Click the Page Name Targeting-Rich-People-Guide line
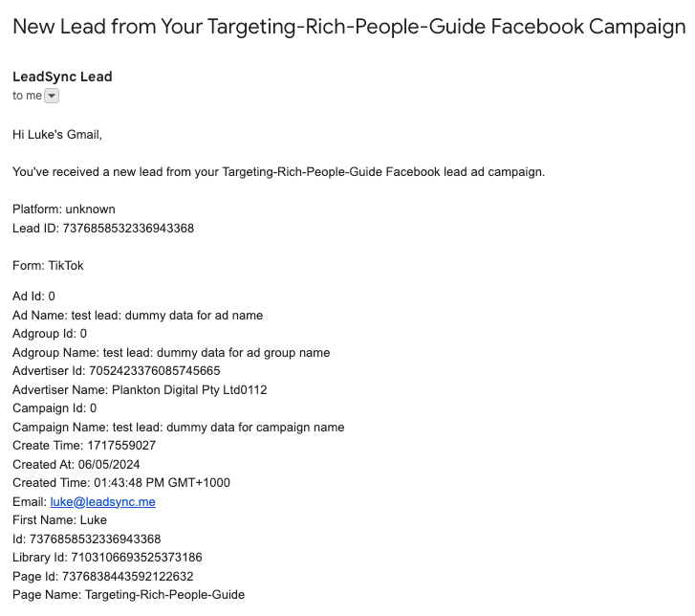This screenshot has width=695, height=616. 128,594
